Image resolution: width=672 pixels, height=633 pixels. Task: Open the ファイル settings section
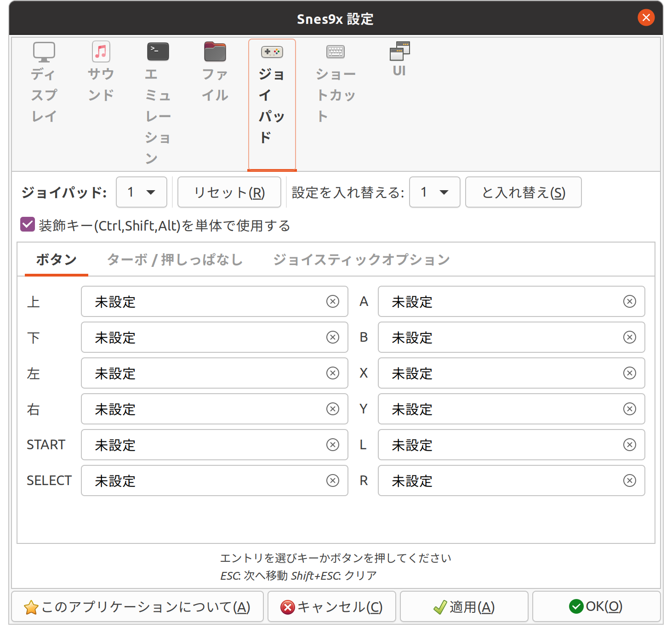point(215,72)
